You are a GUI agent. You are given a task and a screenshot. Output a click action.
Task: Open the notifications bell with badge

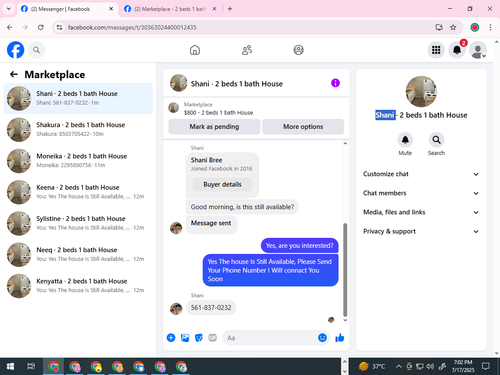tap(457, 50)
